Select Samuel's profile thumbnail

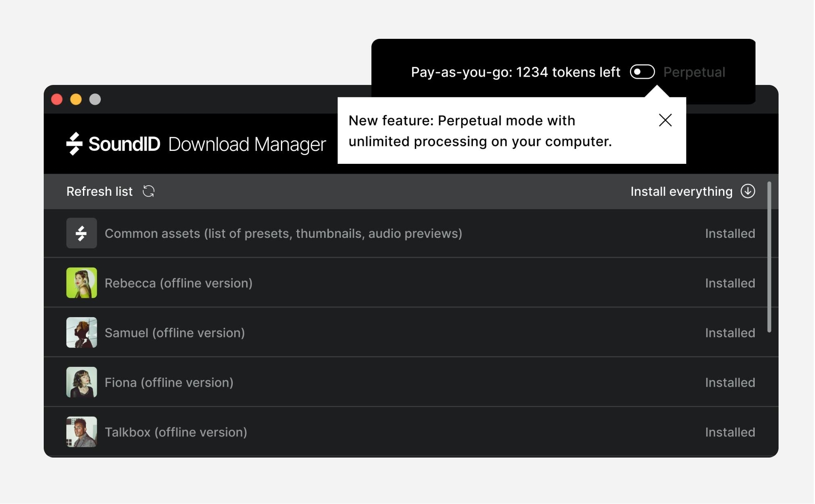point(81,332)
